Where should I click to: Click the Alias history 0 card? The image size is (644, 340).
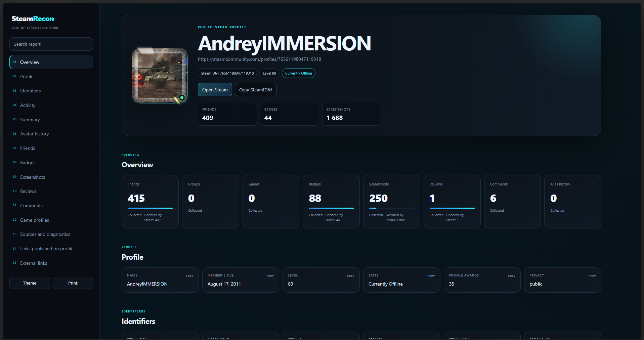tap(573, 202)
